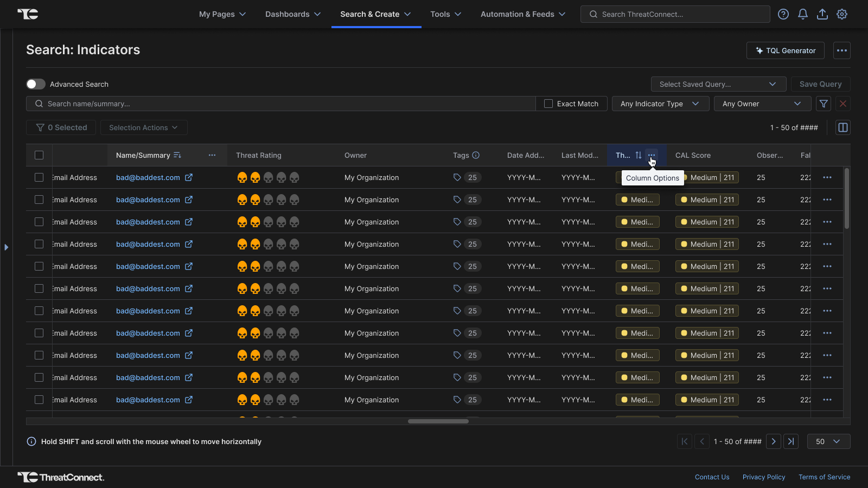
Task: Open the notifications bell icon
Action: pos(802,14)
